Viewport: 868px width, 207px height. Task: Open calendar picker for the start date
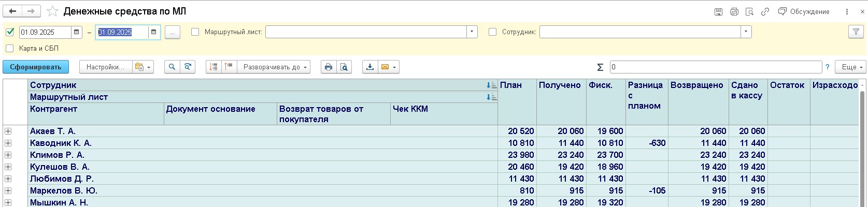click(77, 32)
